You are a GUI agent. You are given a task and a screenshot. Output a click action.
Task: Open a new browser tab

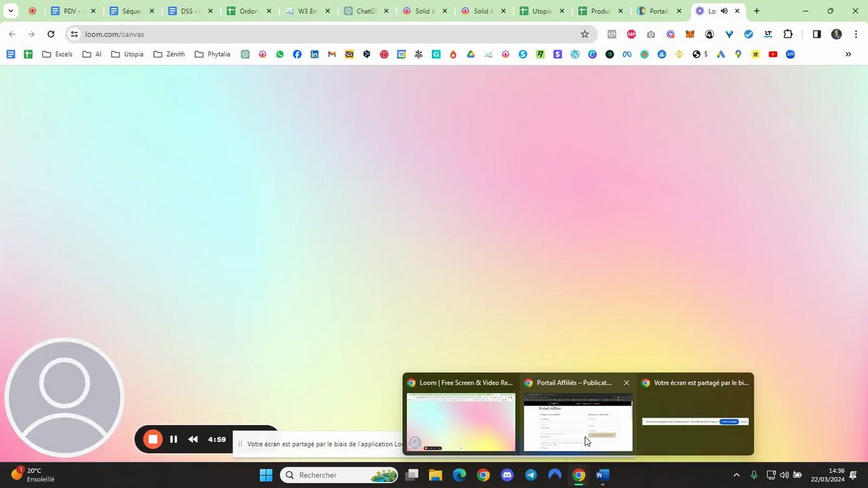757,11
